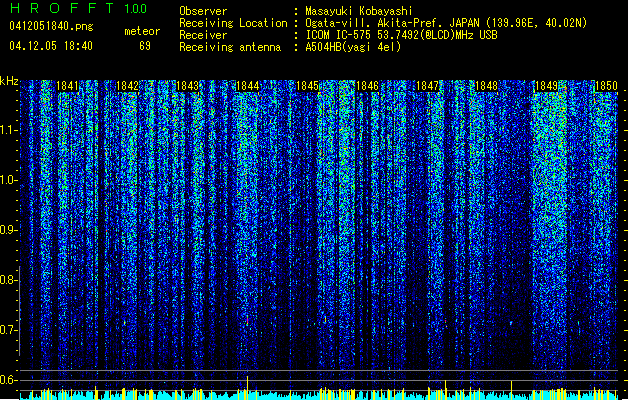Click the kHz unit label
Viewport: 629px width, 400px height.
(9, 81)
